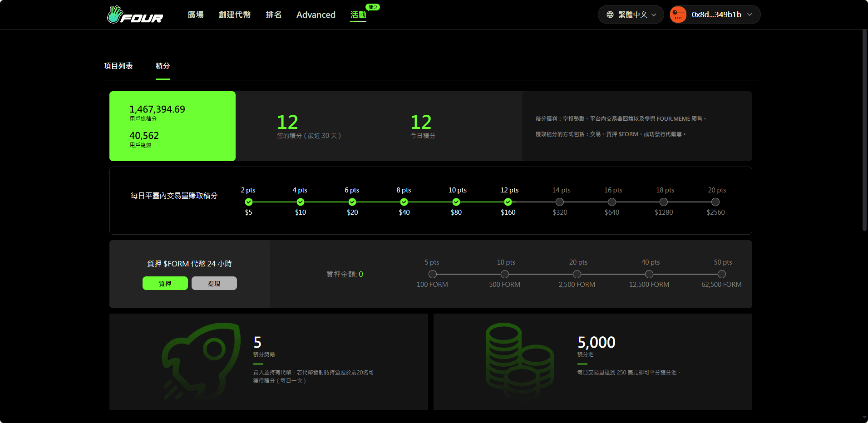This screenshot has height=423, width=868.
Task: Select the 2,500 FORM staking tier circle
Action: point(577,274)
